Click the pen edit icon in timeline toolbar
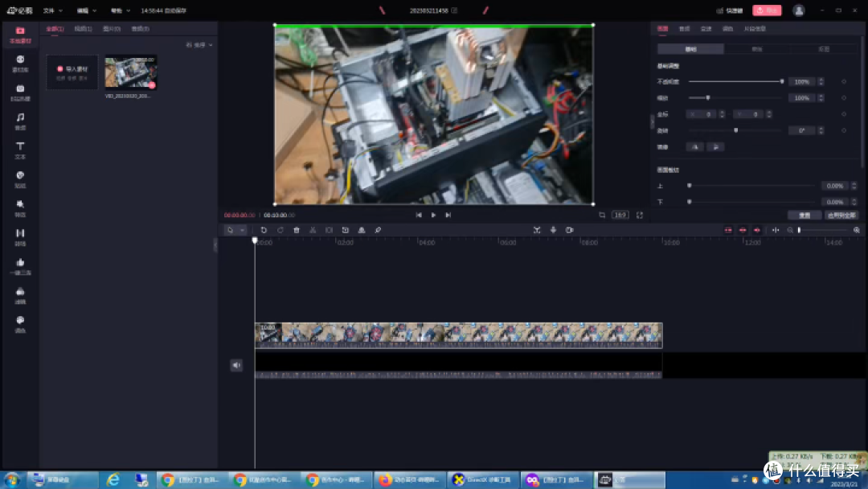Viewport: 868px width, 489px height. (378, 230)
